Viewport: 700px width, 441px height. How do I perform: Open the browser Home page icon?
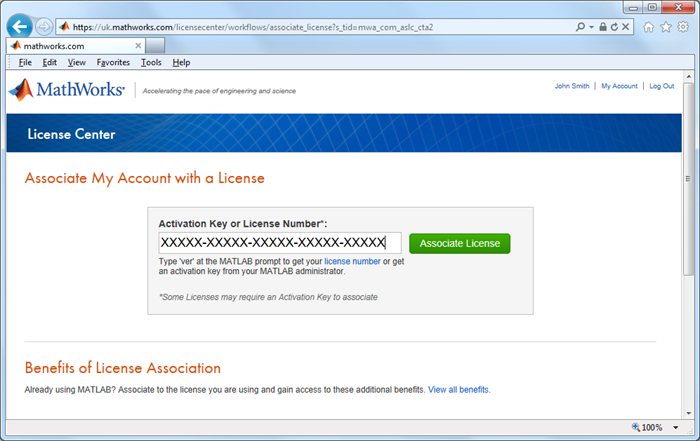click(646, 26)
